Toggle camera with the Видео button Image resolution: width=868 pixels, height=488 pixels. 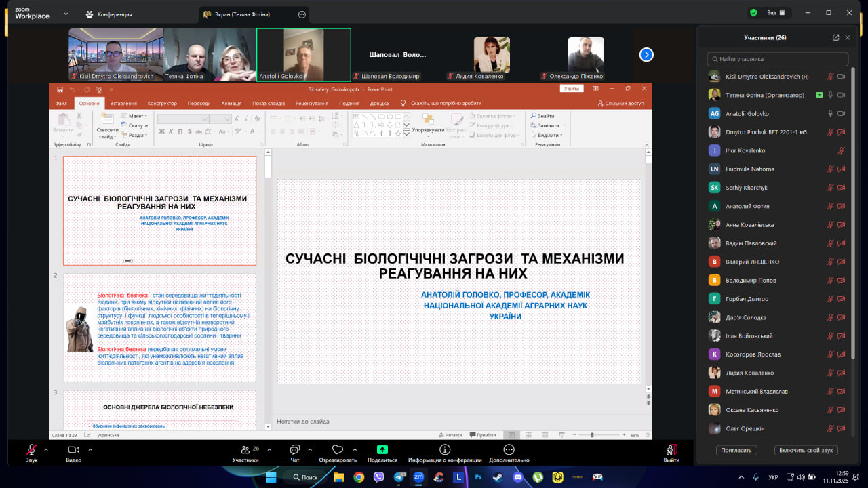coord(73,450)
